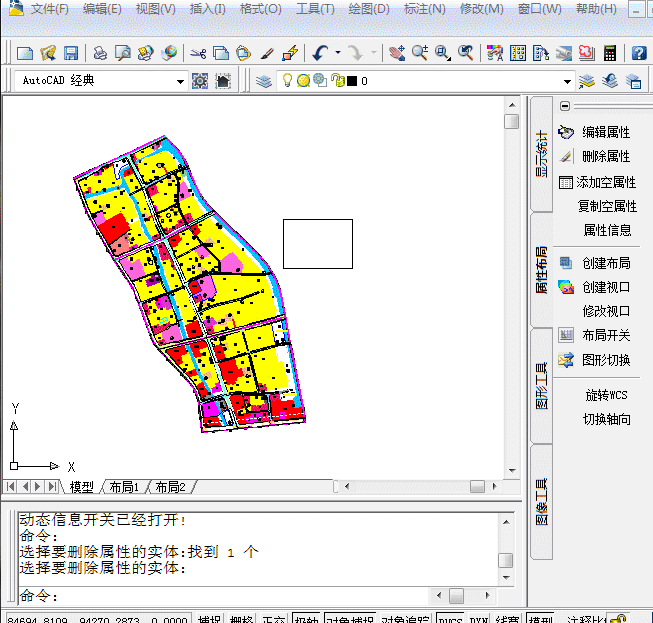Toggle layer 0 freeze sun icon

pyautogui.click(x=304, y=80)
